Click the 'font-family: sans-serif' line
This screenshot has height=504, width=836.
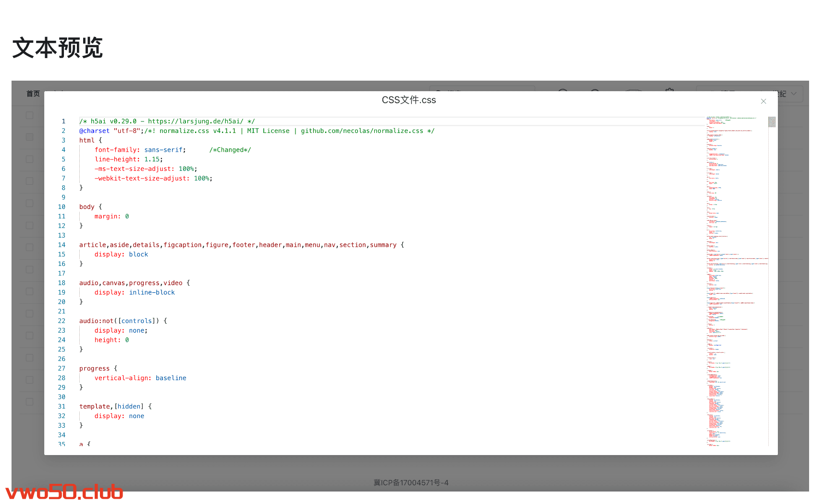[x=140, y=150]
